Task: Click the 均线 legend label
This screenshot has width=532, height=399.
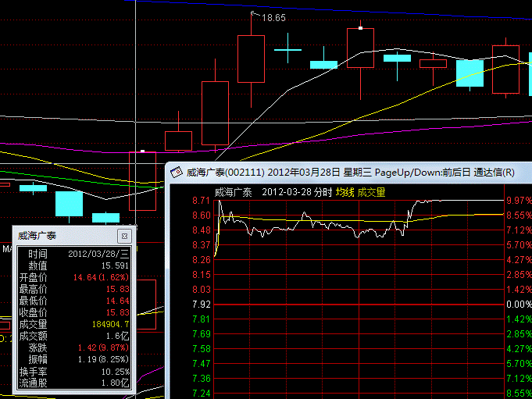Action: click(345, 192)
